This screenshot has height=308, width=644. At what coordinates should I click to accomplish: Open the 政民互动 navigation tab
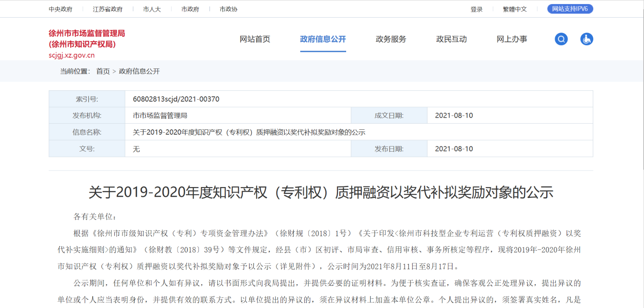[451, 39]
